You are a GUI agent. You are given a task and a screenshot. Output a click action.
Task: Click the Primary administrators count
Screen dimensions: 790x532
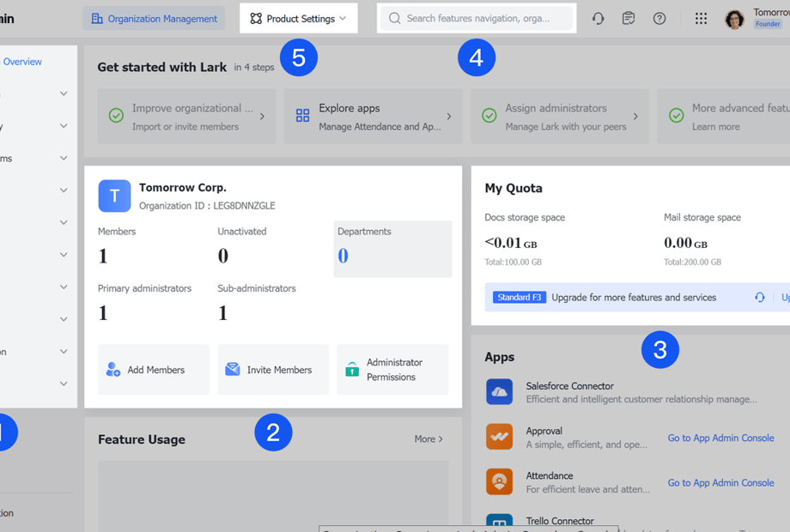pos(103,313)
